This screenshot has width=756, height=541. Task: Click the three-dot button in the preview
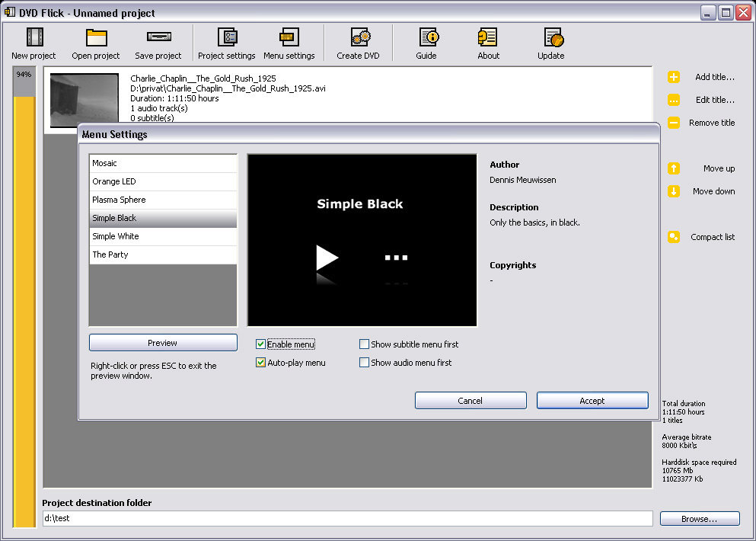[x=397, y=258]
